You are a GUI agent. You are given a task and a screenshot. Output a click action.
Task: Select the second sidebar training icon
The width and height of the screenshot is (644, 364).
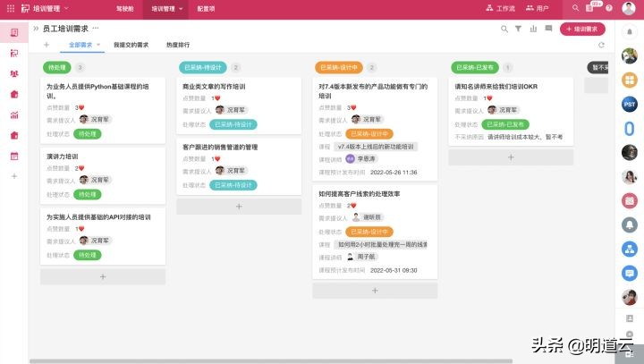click(14, 53)
